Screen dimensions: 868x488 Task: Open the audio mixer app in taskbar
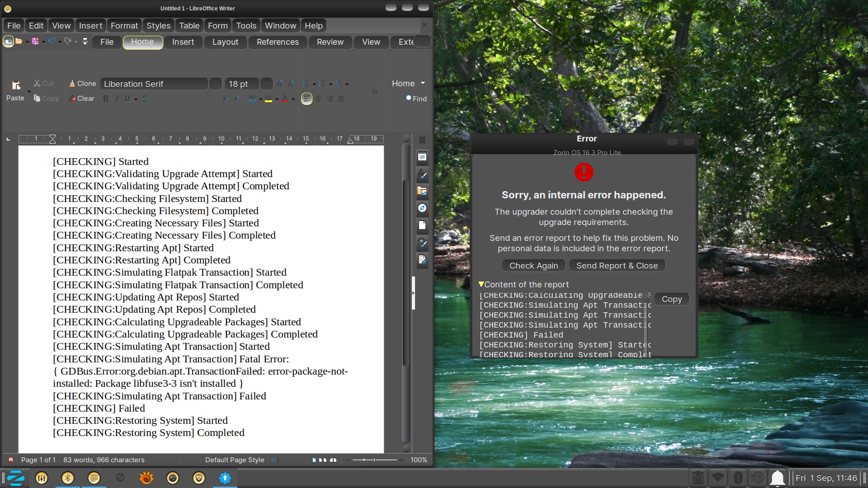tap(42, 478)
